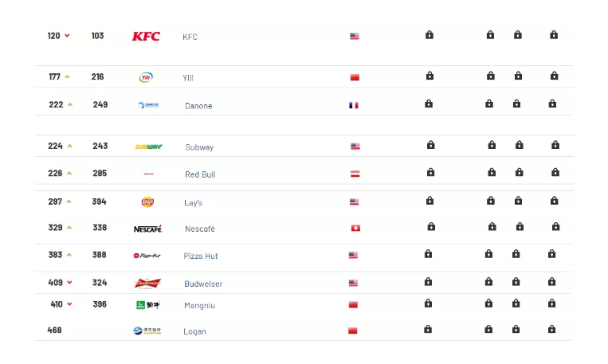Click the red down arrow beside rank 120

[x=67, y=36]
